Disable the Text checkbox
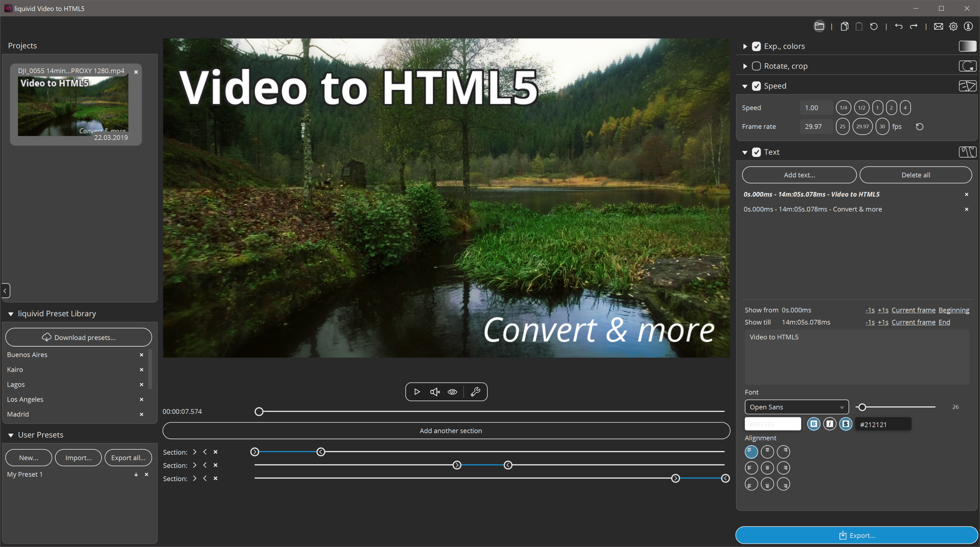The height and width of the screenshot is (547, 980). [x=756, y=152]
